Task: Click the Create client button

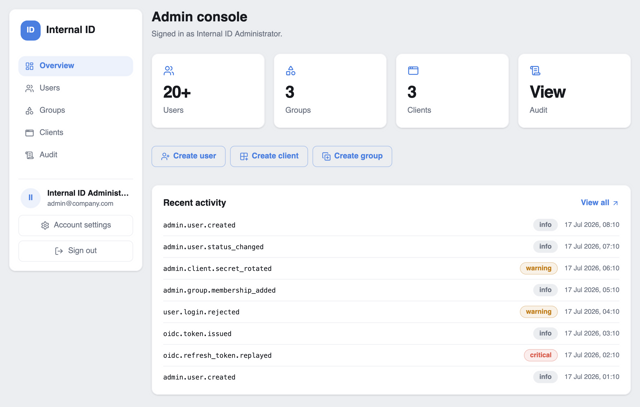Action: [x=269, y=156]
